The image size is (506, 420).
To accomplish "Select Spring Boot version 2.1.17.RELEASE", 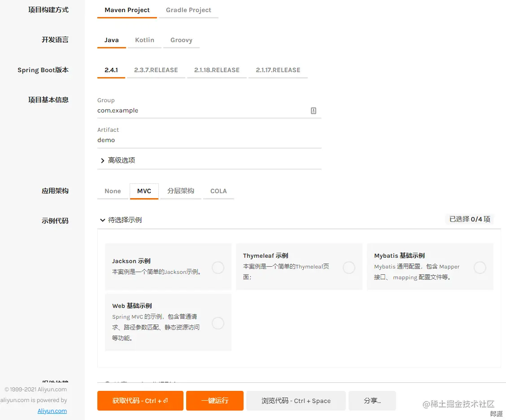I will (278, 70).
